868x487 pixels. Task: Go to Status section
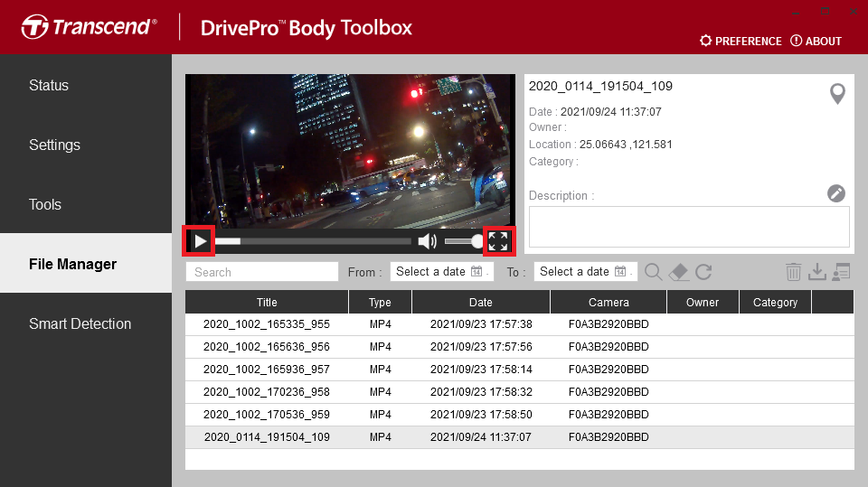click(x=86, y=85)
